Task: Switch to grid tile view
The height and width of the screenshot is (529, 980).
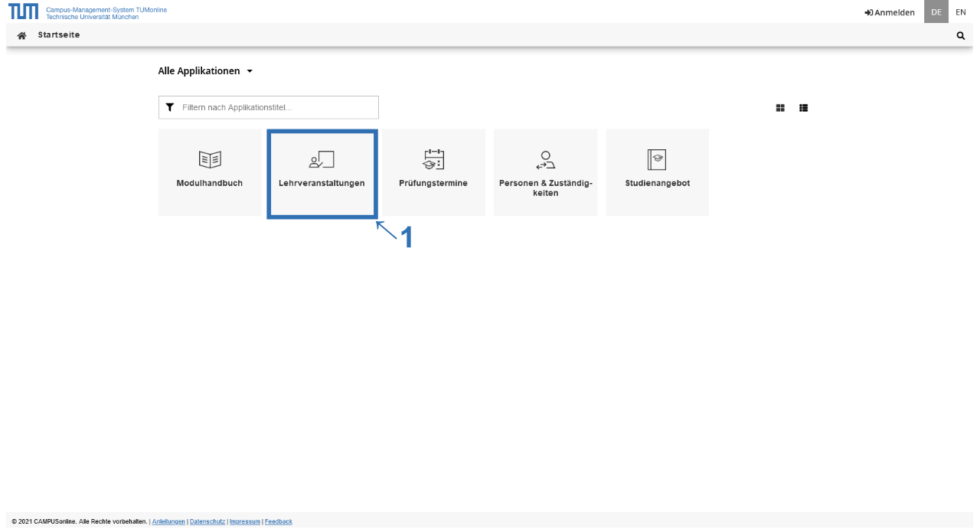Action: click(x=781, y=108)
